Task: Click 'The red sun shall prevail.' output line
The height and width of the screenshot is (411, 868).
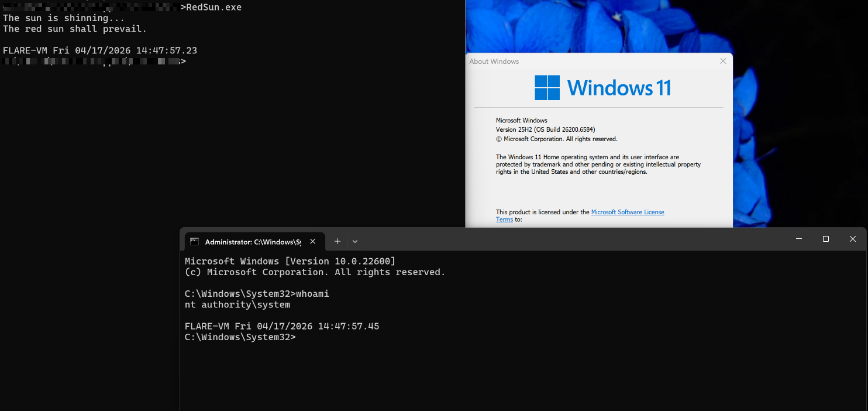Action: pyautogui.click(x=75, y=29)
